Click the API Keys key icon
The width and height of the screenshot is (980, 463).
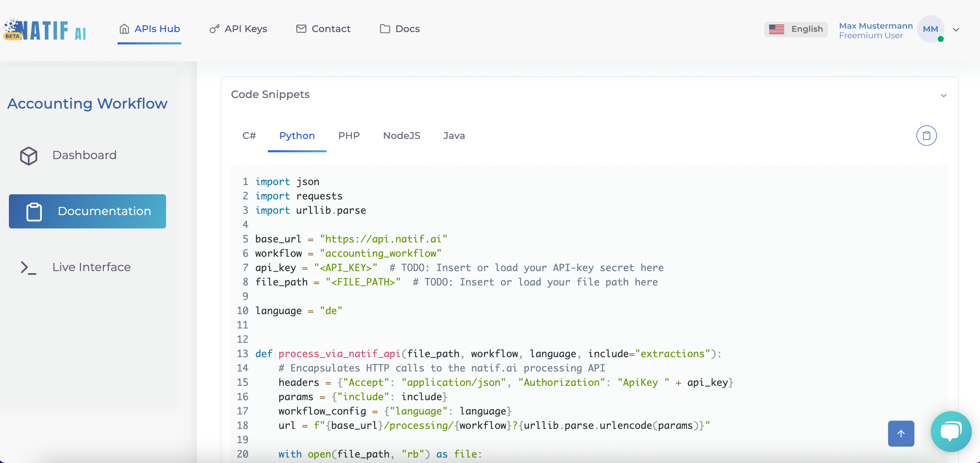tap(214, 29)
